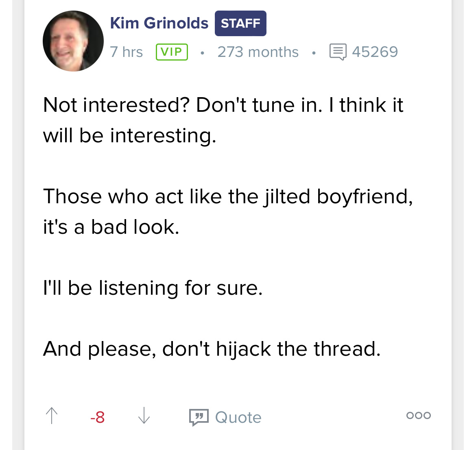Image resolution: width=476 pixels, height=450 pixels.
Task: Click the dot separator after the VIP badge
Action: [202, 52]
